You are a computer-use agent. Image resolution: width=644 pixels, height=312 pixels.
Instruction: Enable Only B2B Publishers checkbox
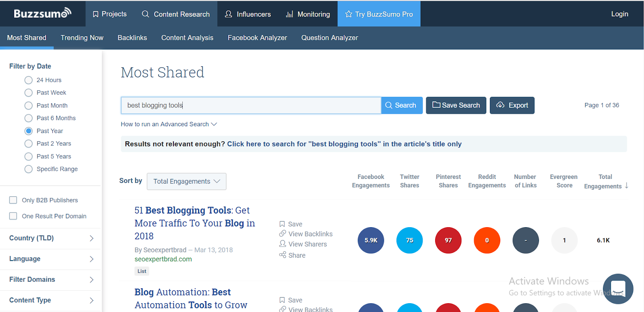pos(13,200)
